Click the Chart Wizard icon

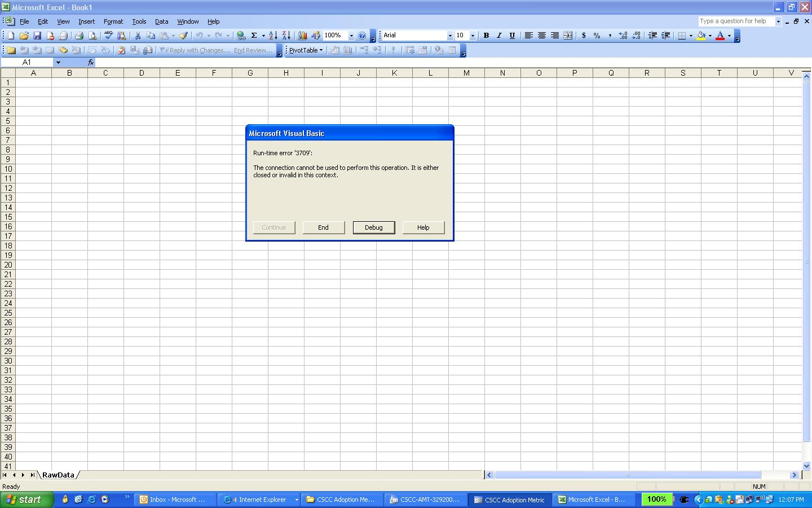[x=303, y=36]
